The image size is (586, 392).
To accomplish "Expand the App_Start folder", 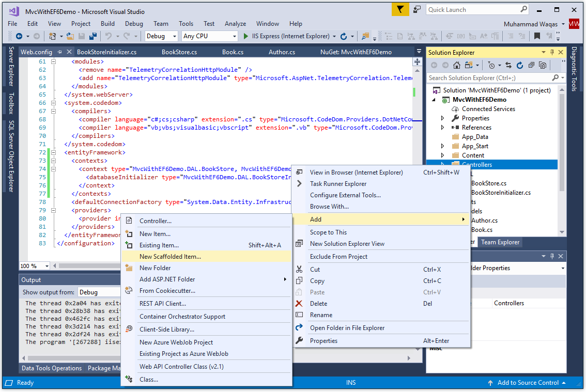I will coord(442,146).
